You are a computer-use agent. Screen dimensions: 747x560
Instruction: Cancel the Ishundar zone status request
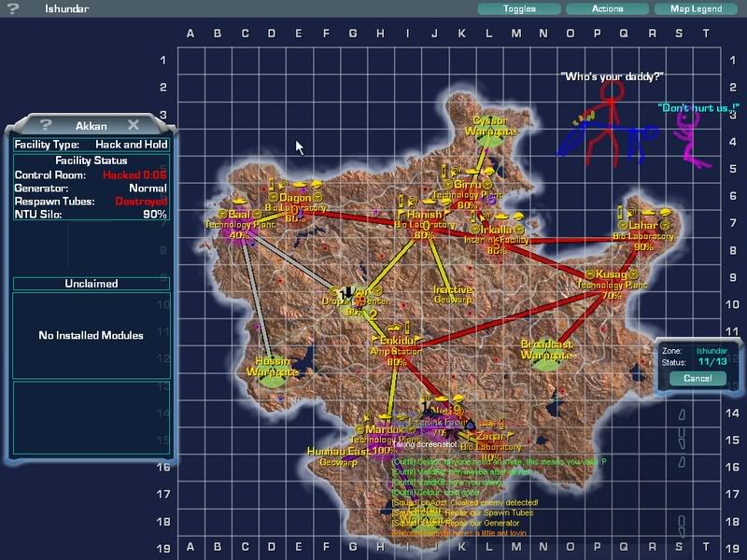point(698,378)
